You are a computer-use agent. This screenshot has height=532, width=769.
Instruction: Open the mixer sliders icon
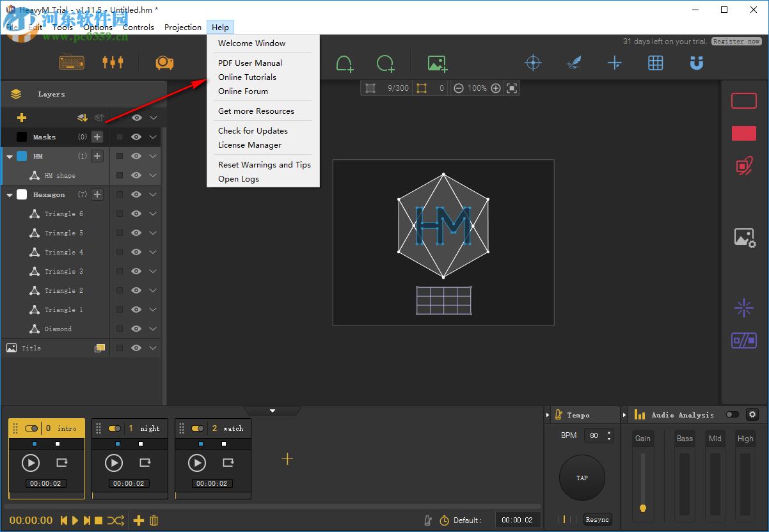coord(113,62)
